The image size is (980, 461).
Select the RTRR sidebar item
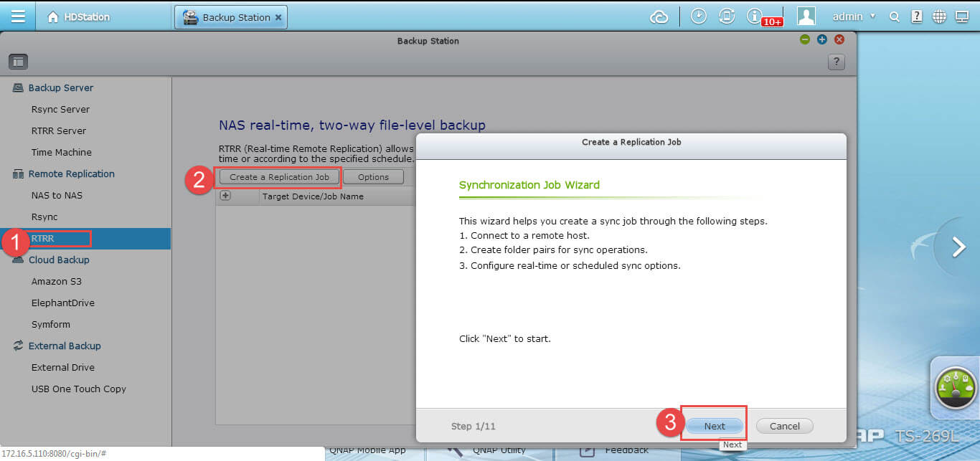coord(85,238)
